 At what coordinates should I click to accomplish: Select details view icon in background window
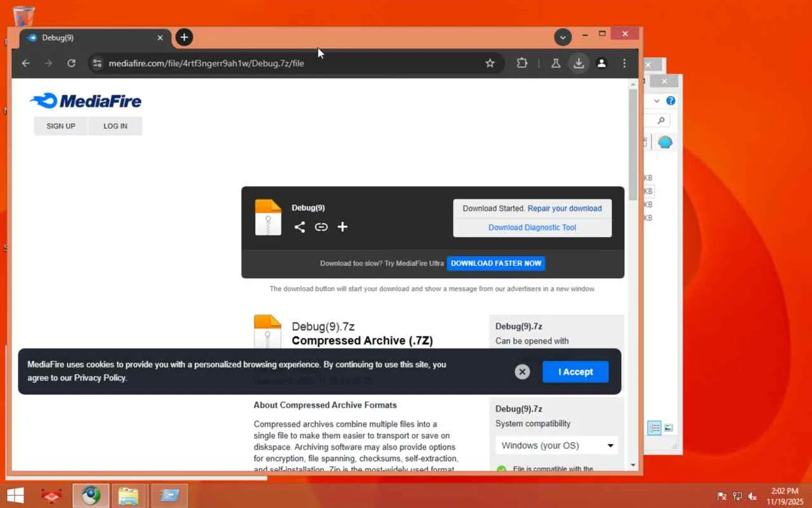654,428
